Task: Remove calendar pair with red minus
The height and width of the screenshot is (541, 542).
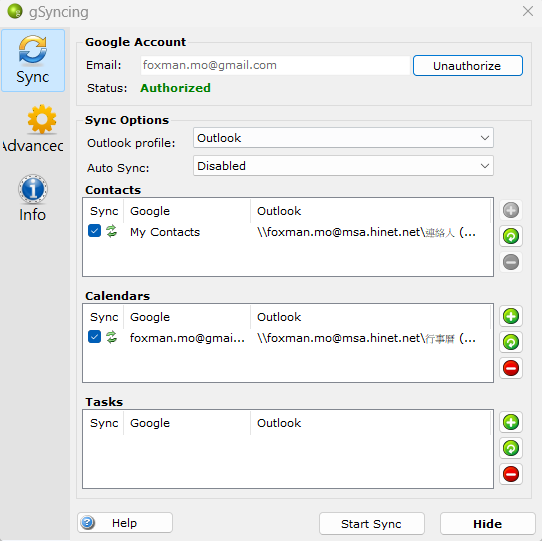Action: tap(511, 368)
